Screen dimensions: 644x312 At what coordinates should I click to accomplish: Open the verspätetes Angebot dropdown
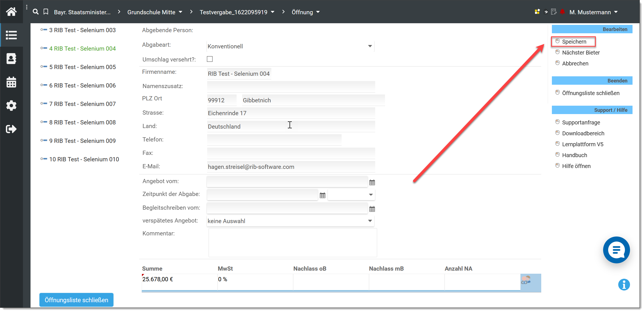370,221
